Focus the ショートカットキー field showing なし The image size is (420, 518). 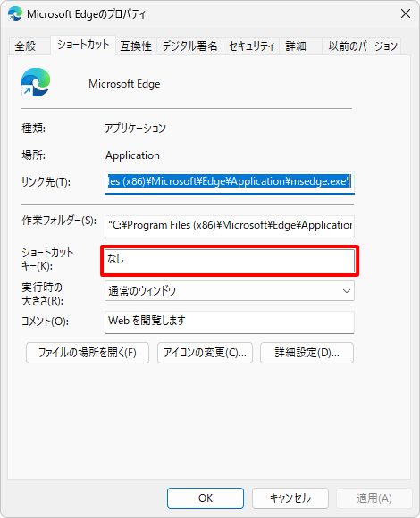tap(230, 261)
